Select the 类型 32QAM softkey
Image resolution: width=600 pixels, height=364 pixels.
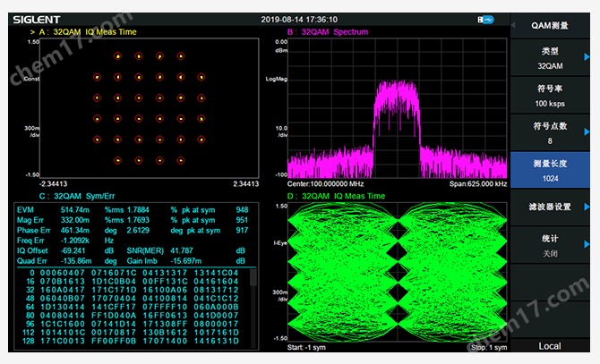pos(550,57)
